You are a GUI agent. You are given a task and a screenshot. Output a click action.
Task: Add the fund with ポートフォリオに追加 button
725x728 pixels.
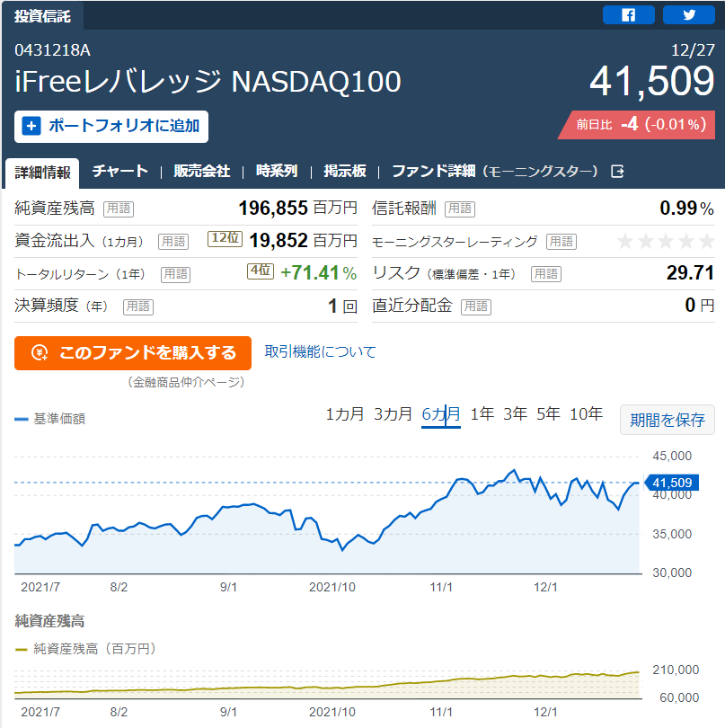111,127
